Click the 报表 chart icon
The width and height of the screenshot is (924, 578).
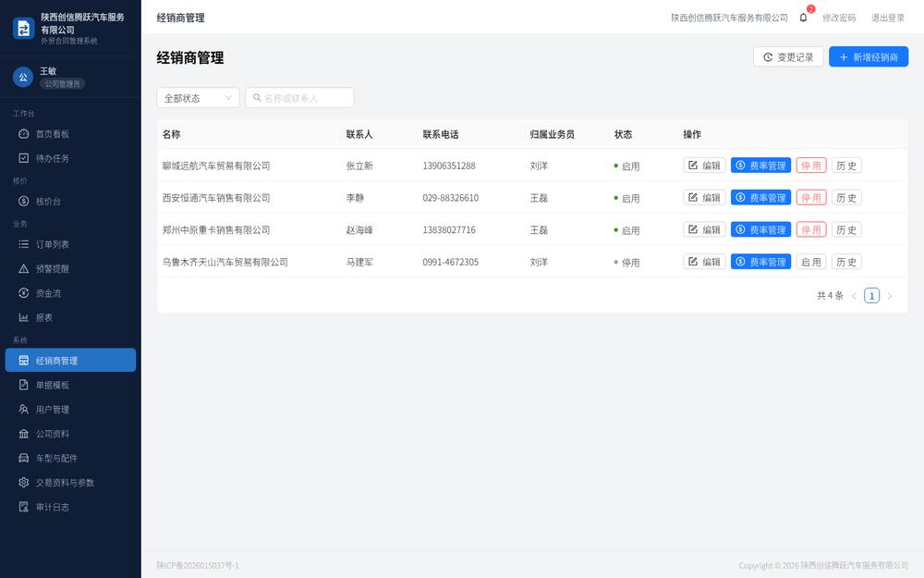click(x=24, y=317)
